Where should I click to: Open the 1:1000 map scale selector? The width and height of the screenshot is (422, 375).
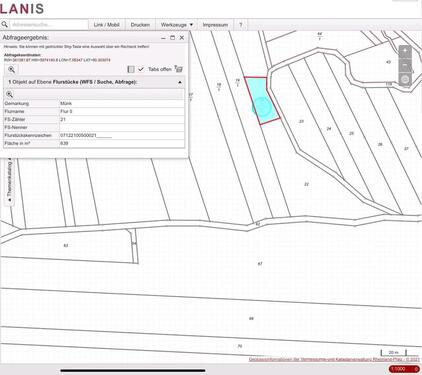tap(404, 369)
